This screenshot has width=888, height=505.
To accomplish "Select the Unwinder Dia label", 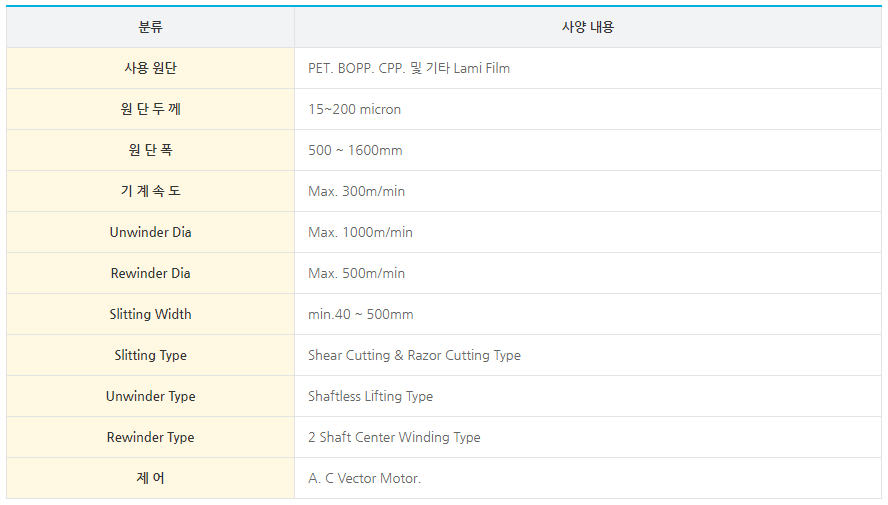I will pos(150,232).
